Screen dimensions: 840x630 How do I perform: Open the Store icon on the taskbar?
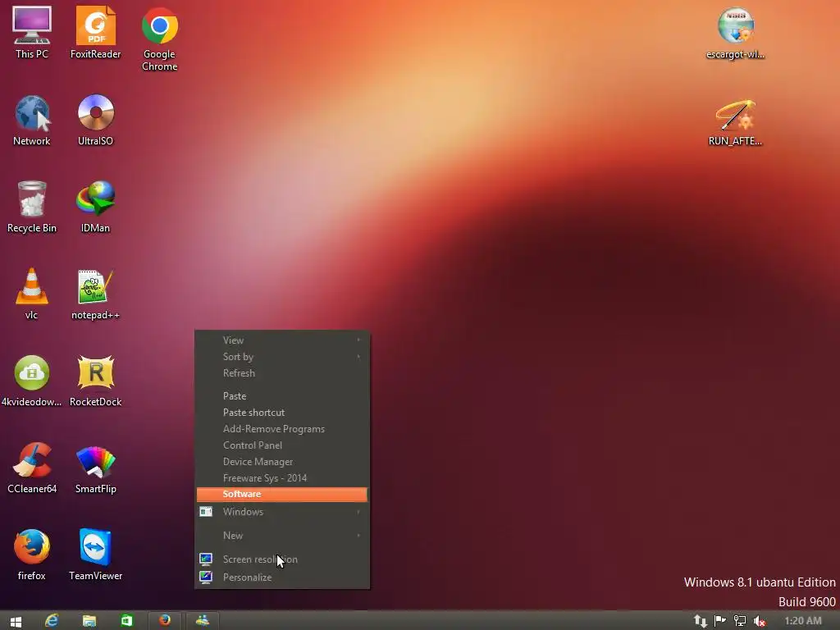point(127,621)
